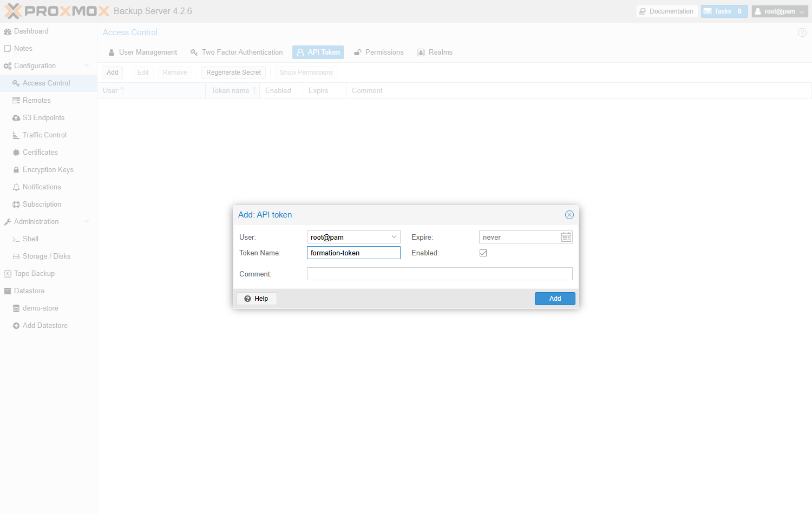Open Encryption Keys in the sidebar
Image resolution: width=812 pixels, height=514 pixels.
49,170
